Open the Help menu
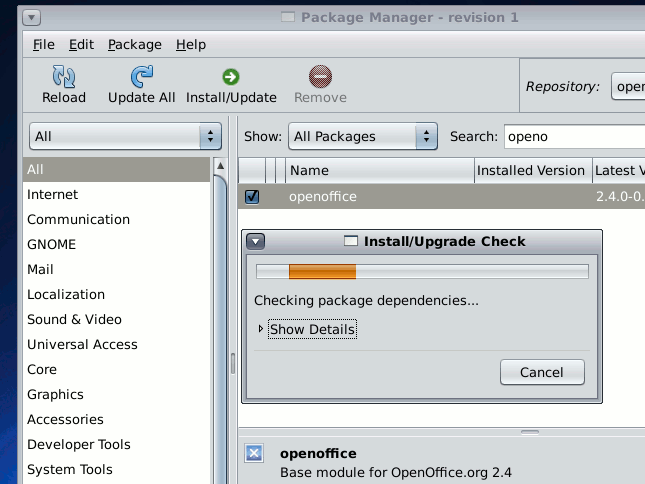This screenshot has width=645, height=484. point(191,44)
